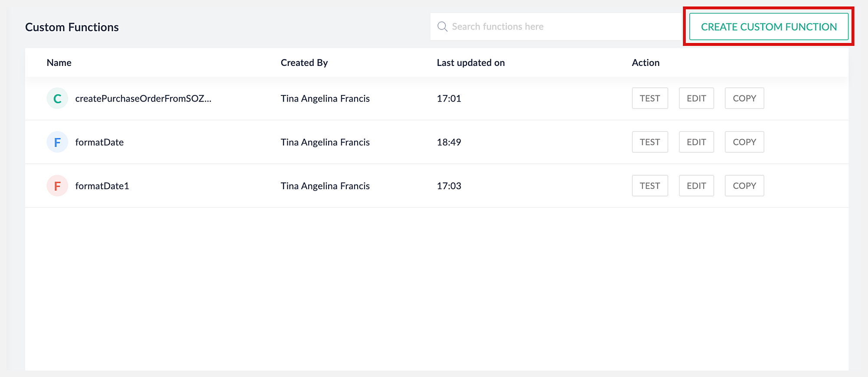The height and width of the screenshot is (377, 868).
Task: Click the Last updated on column header
Action: click(470, 62)
